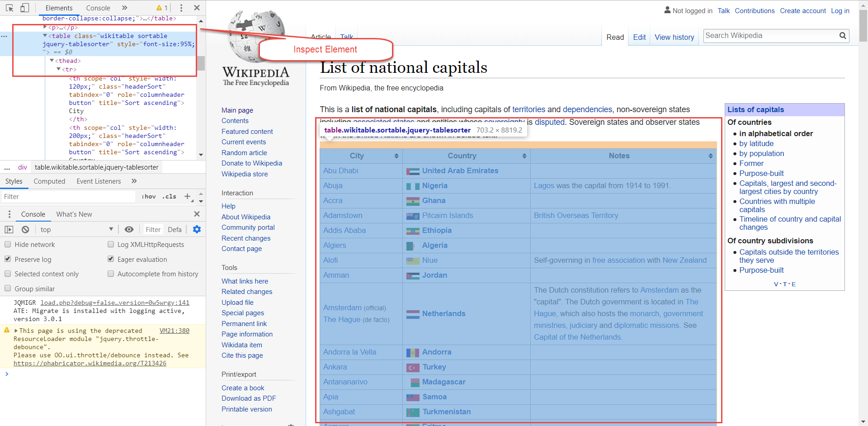Click the Samoa flag icon
Screen dimensions: 868x426
(413, 397)
